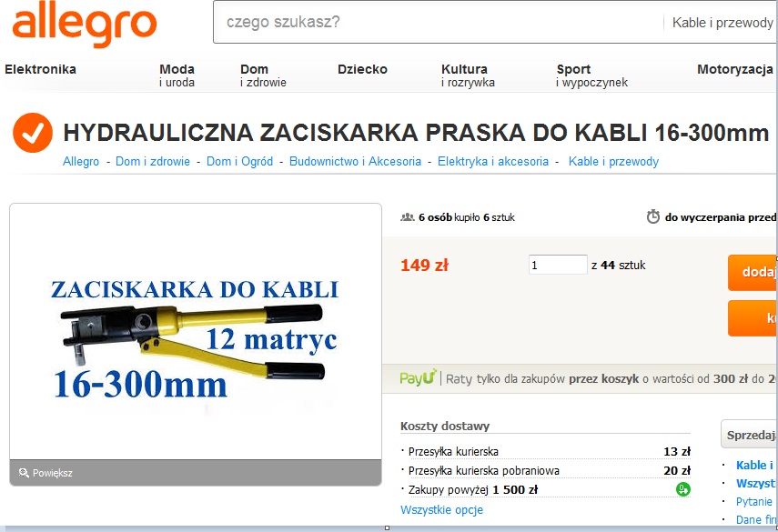The image size is (778, 532).
Task: Open the Kable i przewody category dropdown
Action: tap(722, 23)
